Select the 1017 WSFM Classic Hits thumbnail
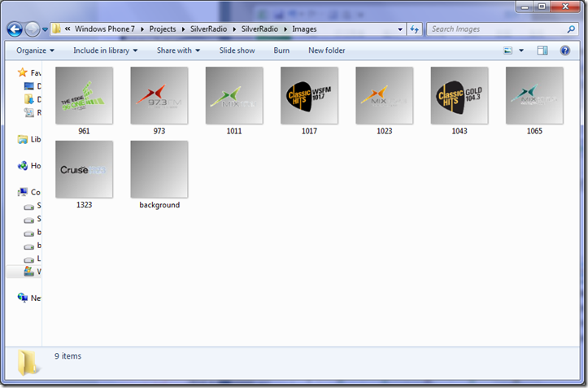Viewport: 588px width, 388px height. (309, 96)
